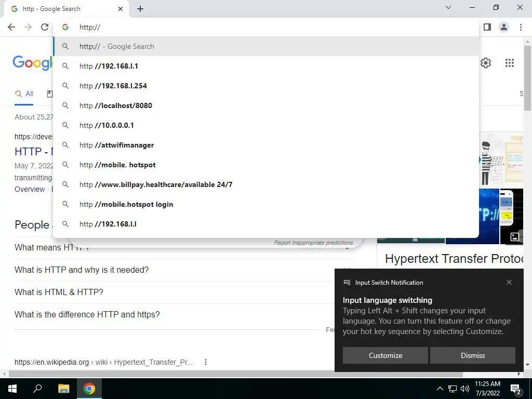
Task: Open the taskbar clock and date
Action: tap(487, 389)
